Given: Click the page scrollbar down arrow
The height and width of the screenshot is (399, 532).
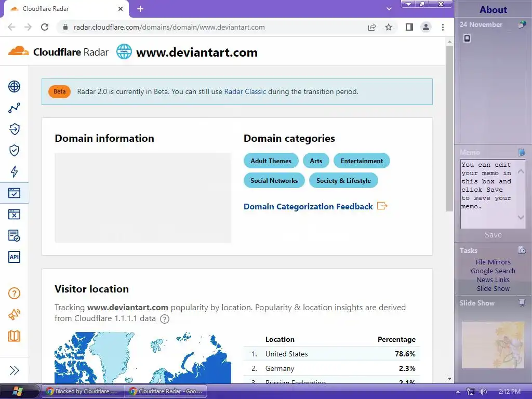Looking at the screenshot, I should pyautogui.click(x=449, y=379).
